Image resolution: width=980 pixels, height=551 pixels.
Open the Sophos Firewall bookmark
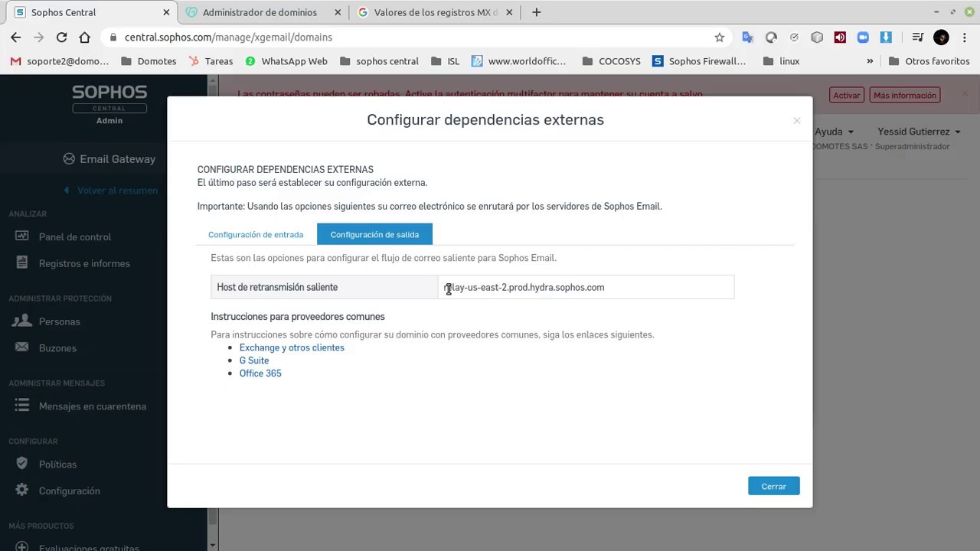coord(698,61)
